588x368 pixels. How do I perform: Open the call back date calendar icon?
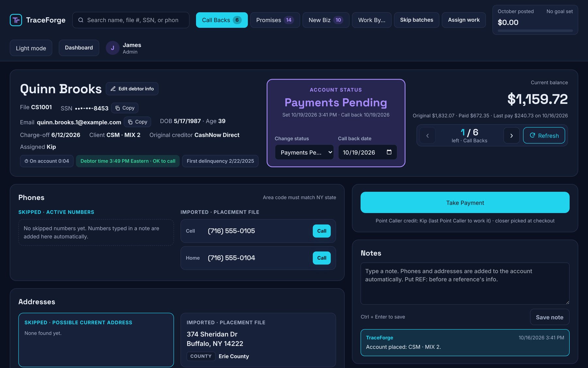click(x=389, y=152)
